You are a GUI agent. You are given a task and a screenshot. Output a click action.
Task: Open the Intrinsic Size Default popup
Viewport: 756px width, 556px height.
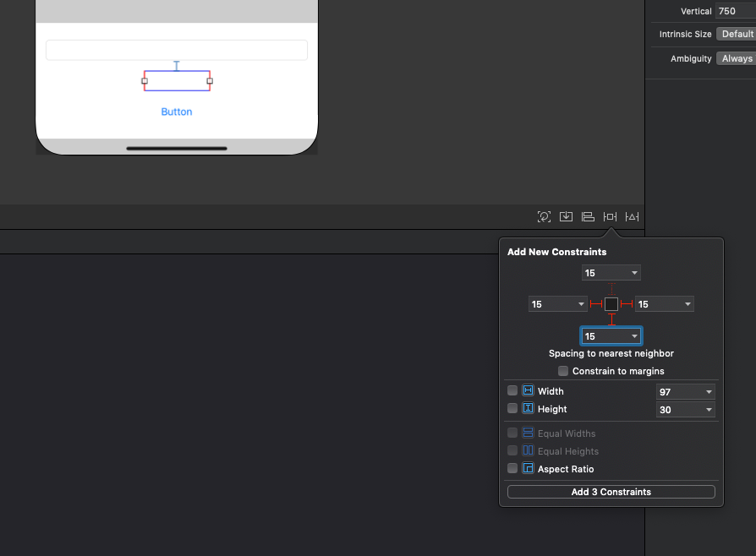point(737,34)
